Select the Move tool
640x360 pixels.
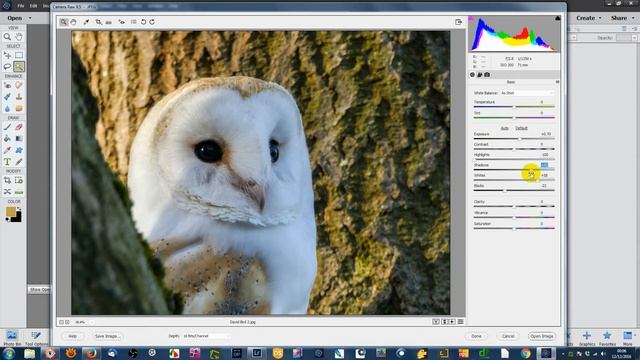click(7, 55)
